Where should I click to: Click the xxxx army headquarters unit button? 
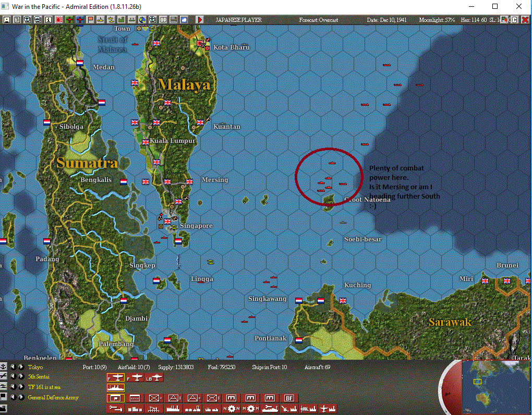click(x=135, y=398)
